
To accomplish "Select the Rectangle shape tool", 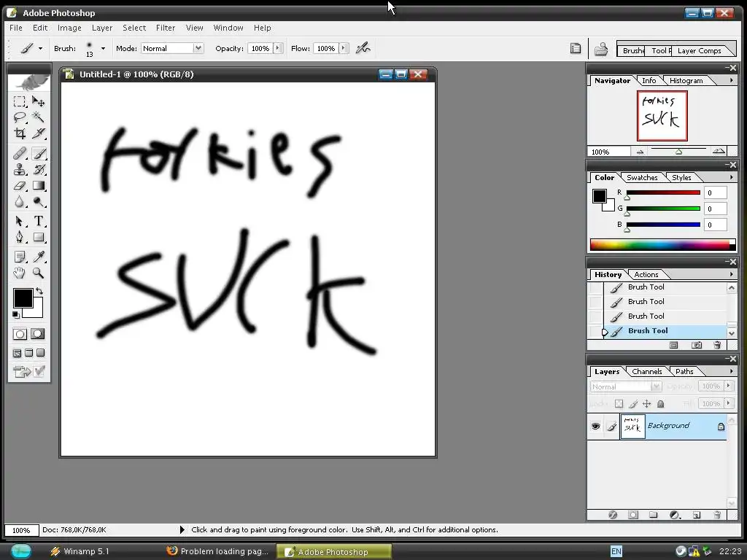I will coord(39,237).
